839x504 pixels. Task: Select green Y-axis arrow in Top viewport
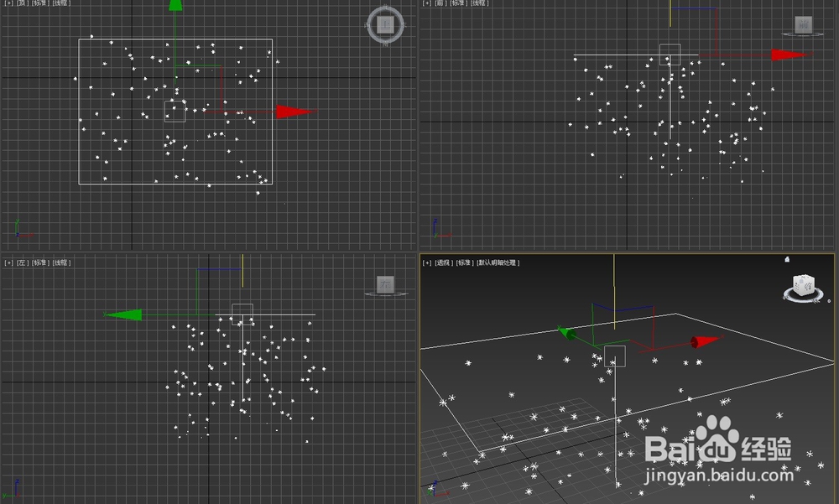tap(175, 5)
